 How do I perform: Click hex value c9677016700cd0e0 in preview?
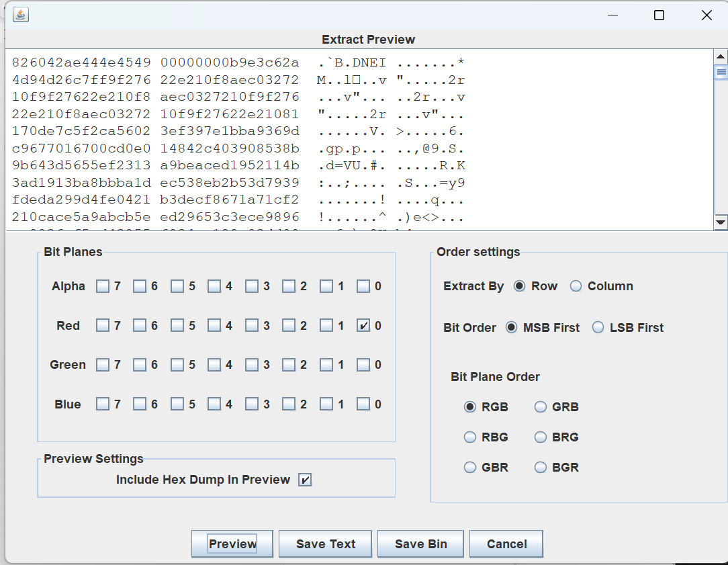coord(81,148)
